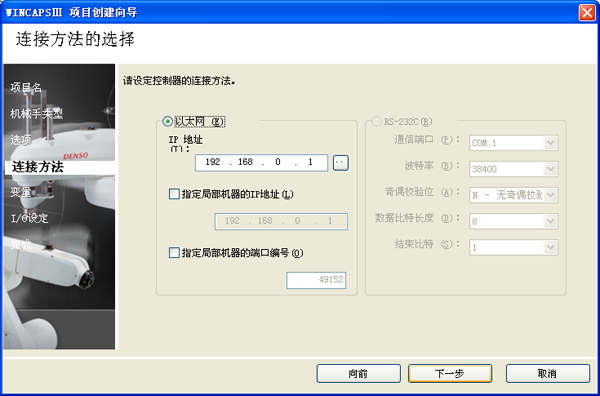This screenshot has width=600, height=396.
Task: Close the WINCAPSIII wizard window
Action: (587, 13)
